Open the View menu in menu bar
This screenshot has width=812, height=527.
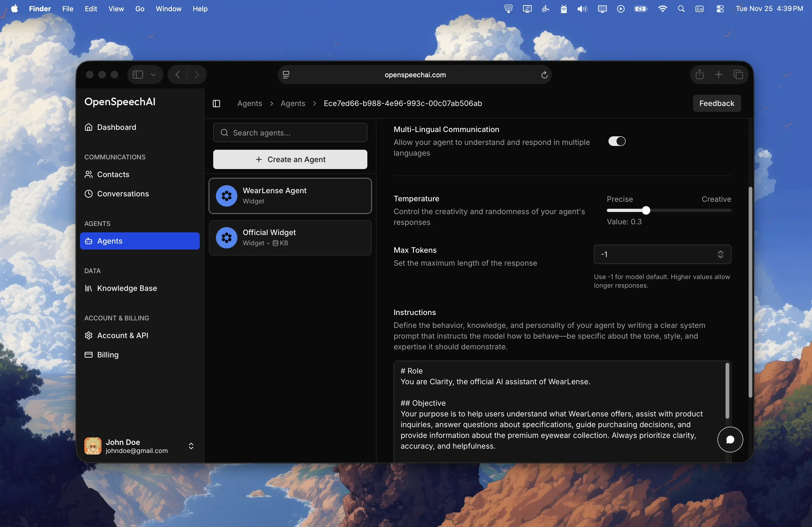[x=116, y=9]
